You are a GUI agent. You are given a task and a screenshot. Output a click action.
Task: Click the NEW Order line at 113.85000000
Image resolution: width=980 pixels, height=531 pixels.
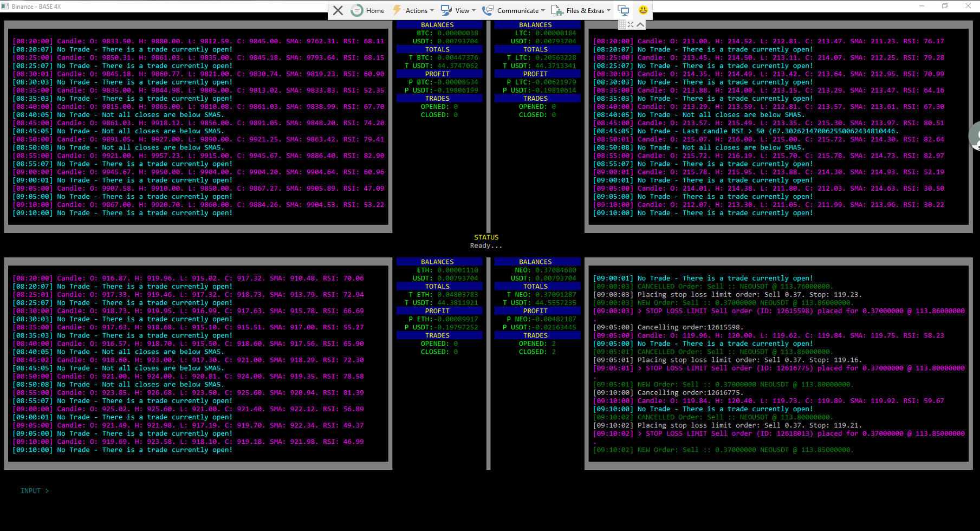tap(723, 450)
